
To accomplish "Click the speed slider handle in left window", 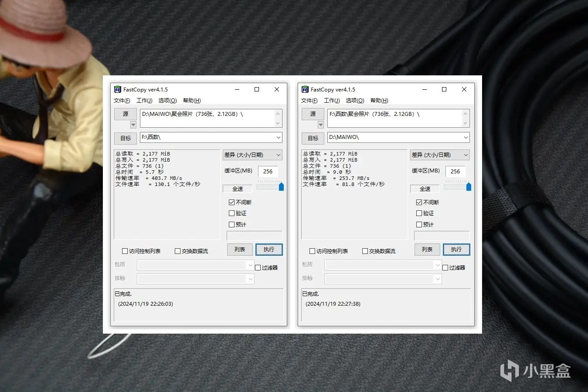I will [281, 187].
